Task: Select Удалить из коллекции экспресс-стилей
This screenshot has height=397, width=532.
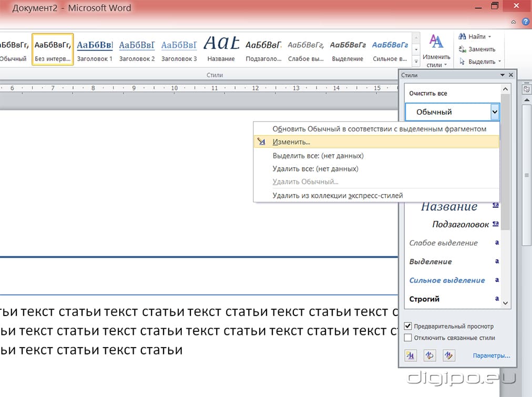Action: 337,196
